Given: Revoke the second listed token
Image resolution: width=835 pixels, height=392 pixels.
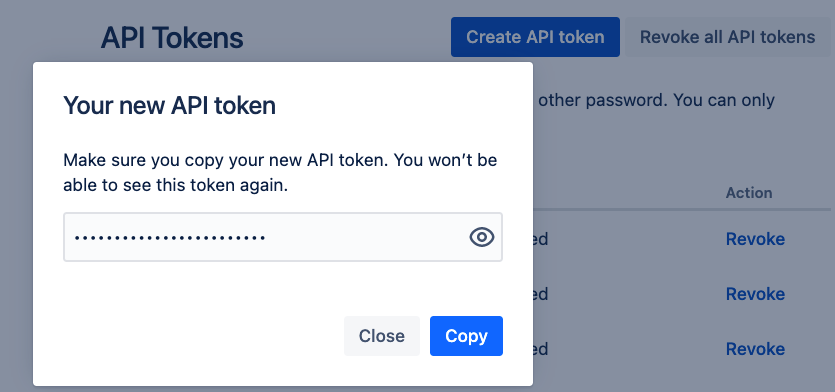Looking at the screenshot, I should (755, 294).
